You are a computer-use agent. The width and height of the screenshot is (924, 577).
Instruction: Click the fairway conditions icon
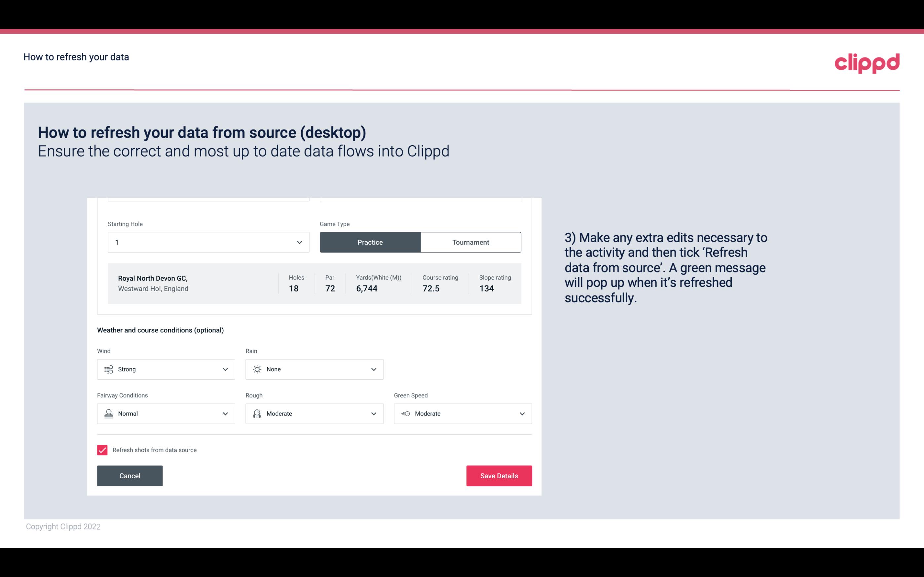point(108,414)
